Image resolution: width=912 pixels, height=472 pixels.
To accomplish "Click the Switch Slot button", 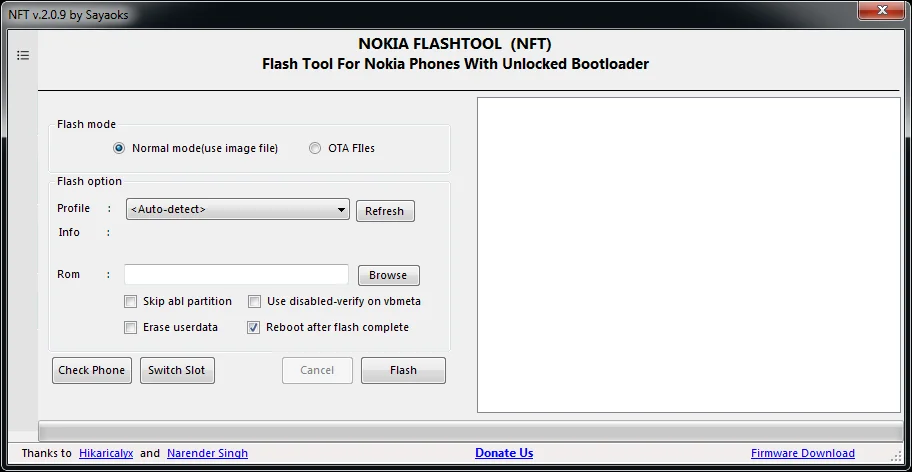I will click(x=177, y=370).
